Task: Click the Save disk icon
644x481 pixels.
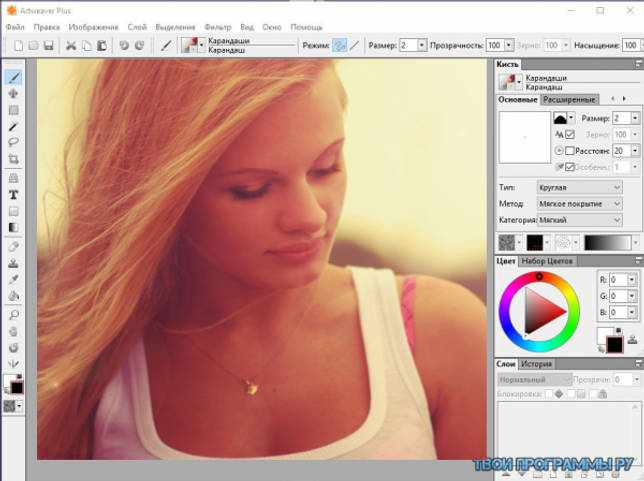Action: click(x=48, y=45)
